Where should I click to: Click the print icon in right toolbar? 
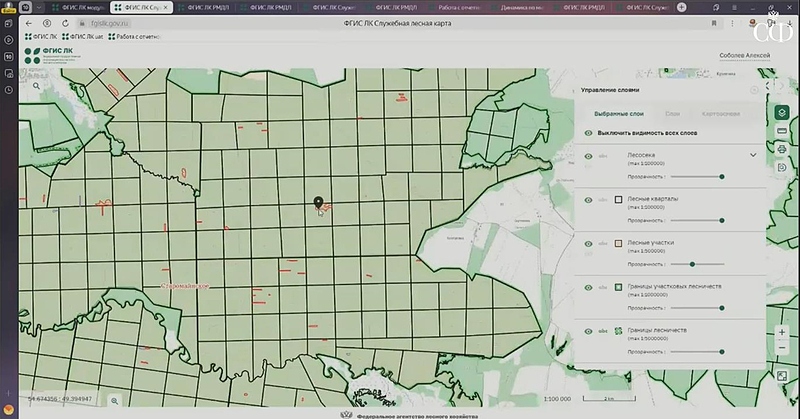pos(781,149)
